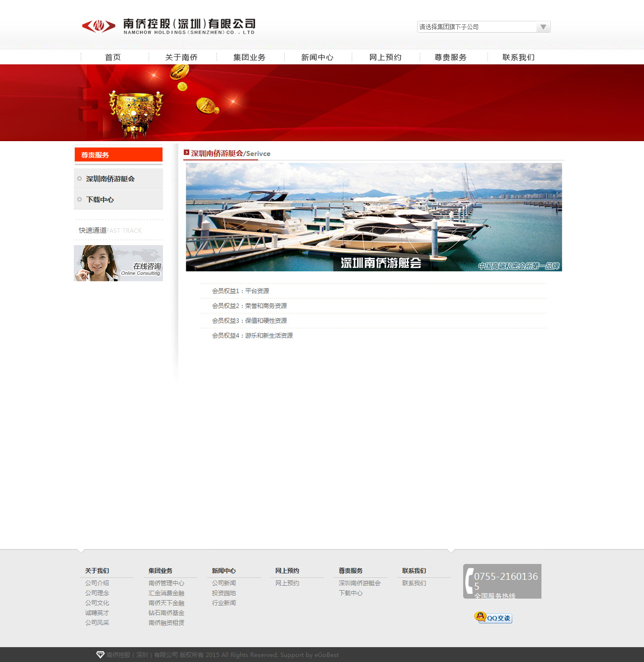Select 集团业务 in the top navigation
This screenshot has width=644, height=662.
(249, 57)
